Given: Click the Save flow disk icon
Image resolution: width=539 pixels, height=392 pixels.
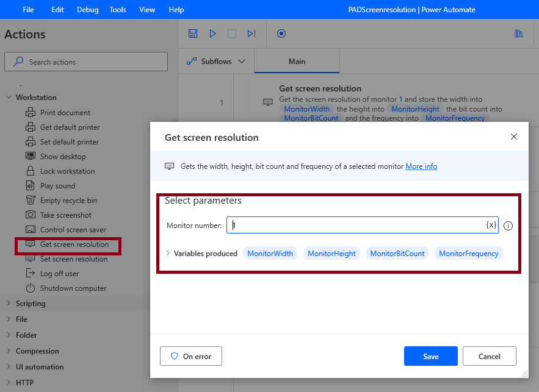Looking at the screenshot, I should click(193, 34).
